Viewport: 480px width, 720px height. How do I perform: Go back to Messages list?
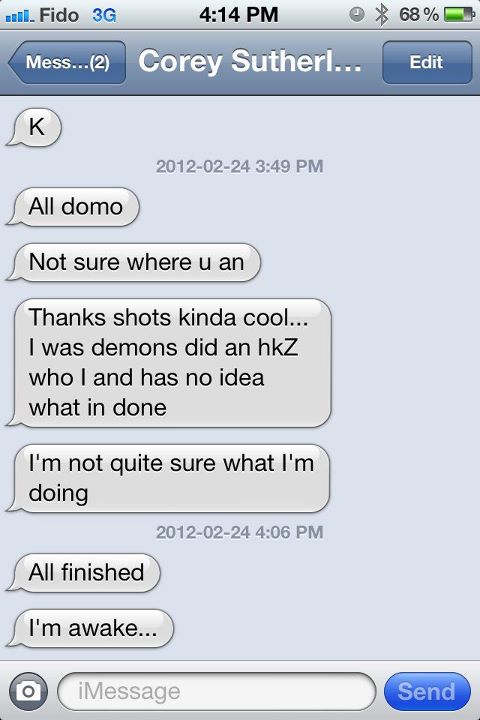[67, 62]
